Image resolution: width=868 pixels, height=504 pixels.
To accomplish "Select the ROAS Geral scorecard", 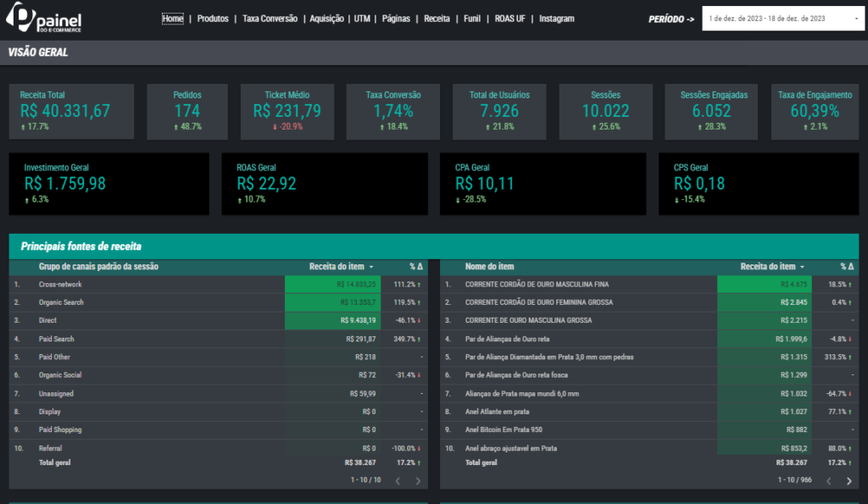I will pyautogui.click(x=324, y=183).
